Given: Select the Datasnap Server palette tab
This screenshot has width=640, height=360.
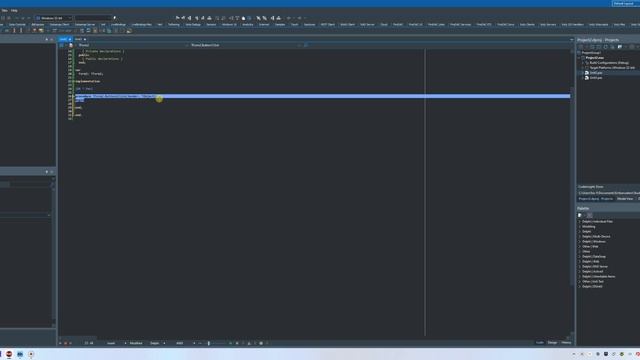Looking at the screenshot, I should [84, 24].
